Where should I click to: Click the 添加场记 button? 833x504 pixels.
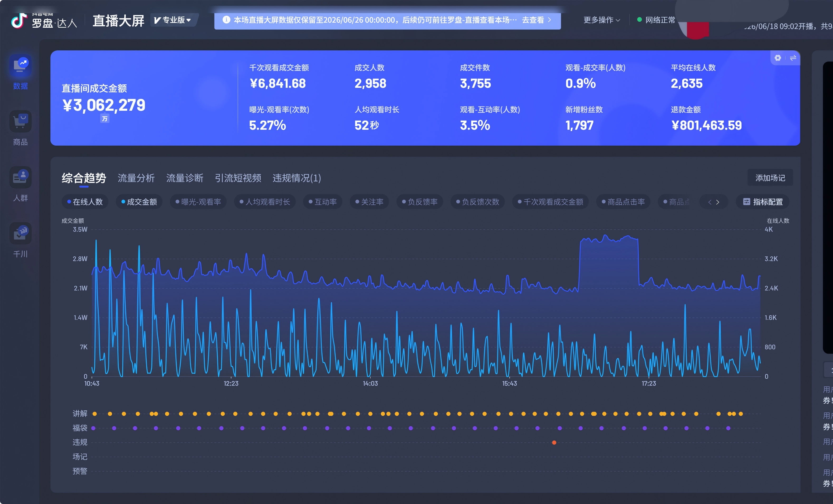pos(770,178)
